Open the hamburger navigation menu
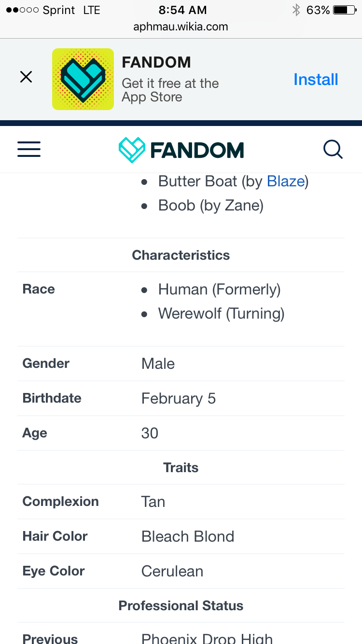 coord(29,149)
